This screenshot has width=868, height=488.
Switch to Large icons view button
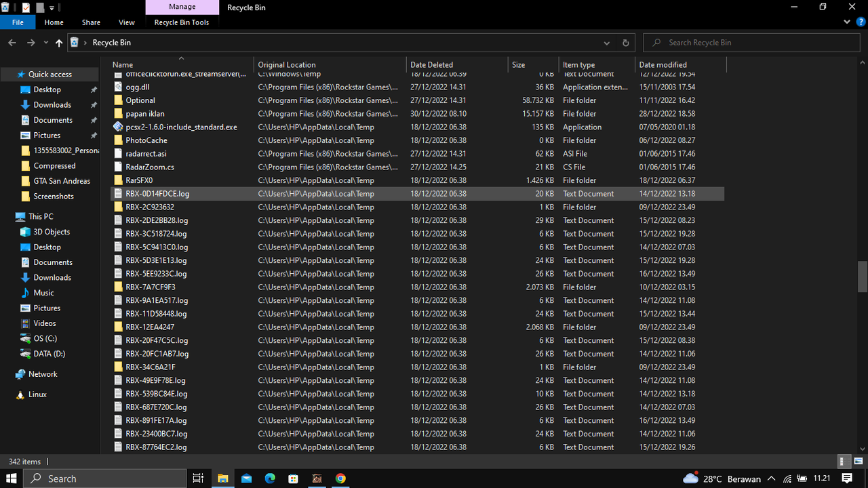[858, 462]
